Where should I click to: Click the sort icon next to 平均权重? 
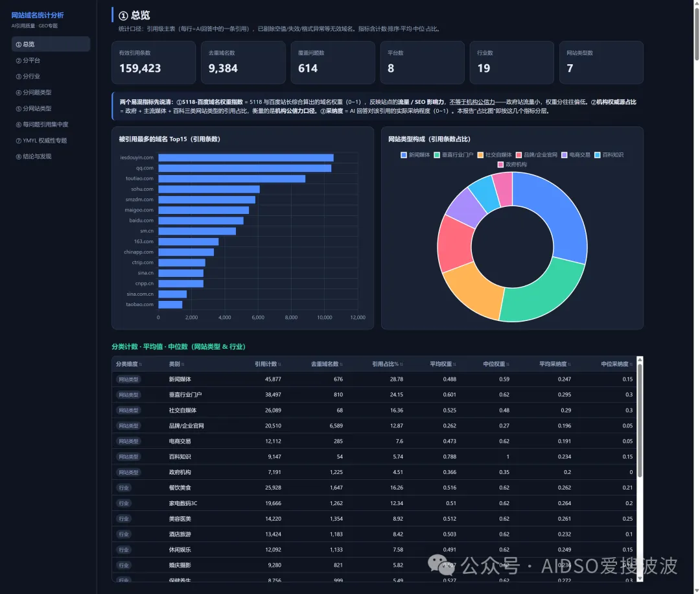click(454, 364)
